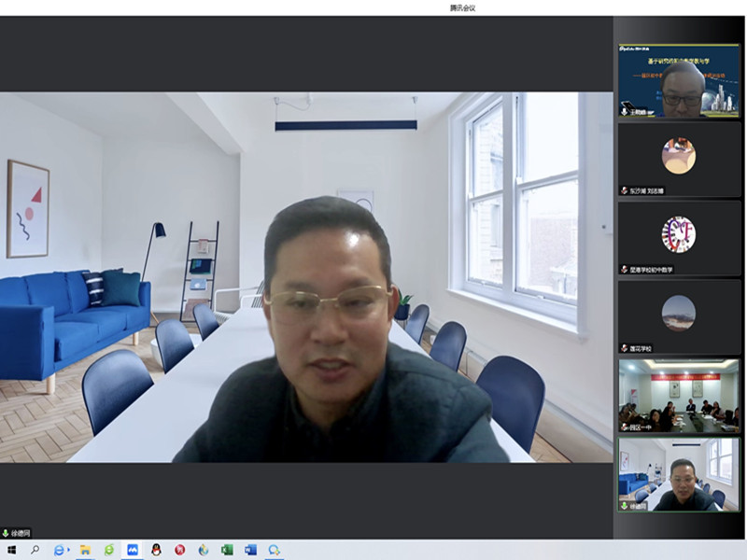Select the 莲花学校 participant avatar tile
747x560 pixels.
[679, 315]
